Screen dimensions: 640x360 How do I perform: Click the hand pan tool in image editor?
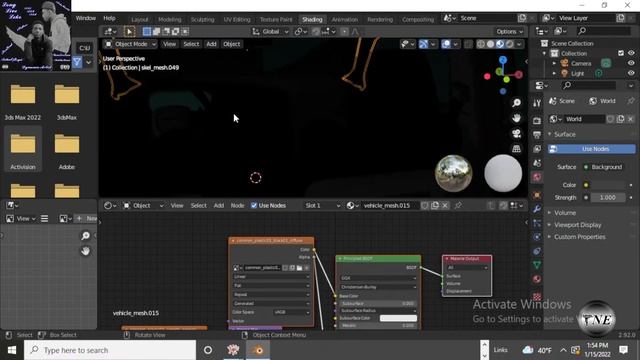pyautogui.click(x=85, y=251)
